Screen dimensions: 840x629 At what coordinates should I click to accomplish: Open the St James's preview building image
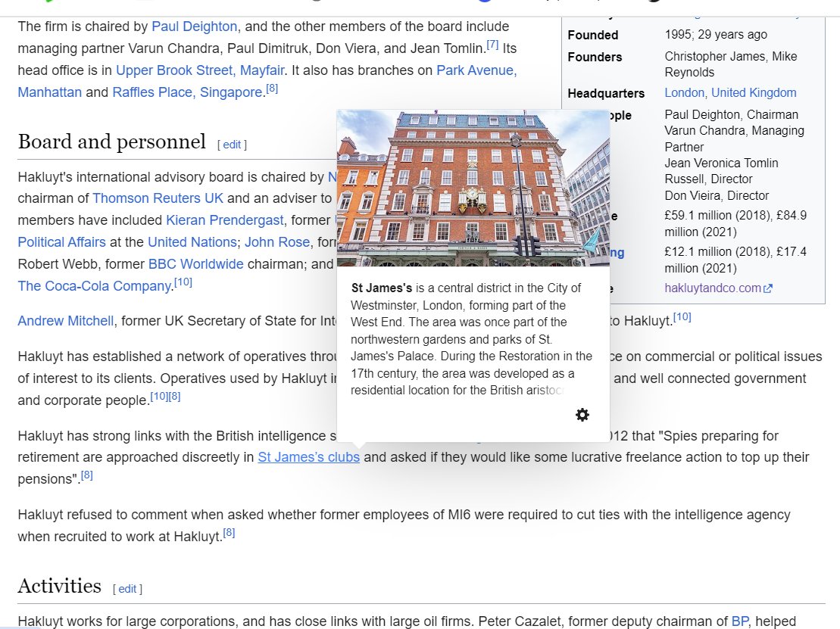point(473,188)
